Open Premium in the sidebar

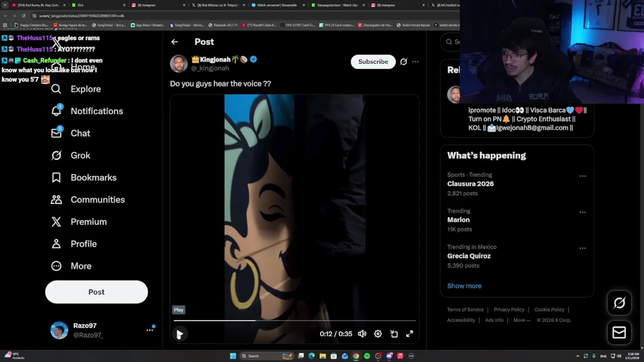pos(78,222)
